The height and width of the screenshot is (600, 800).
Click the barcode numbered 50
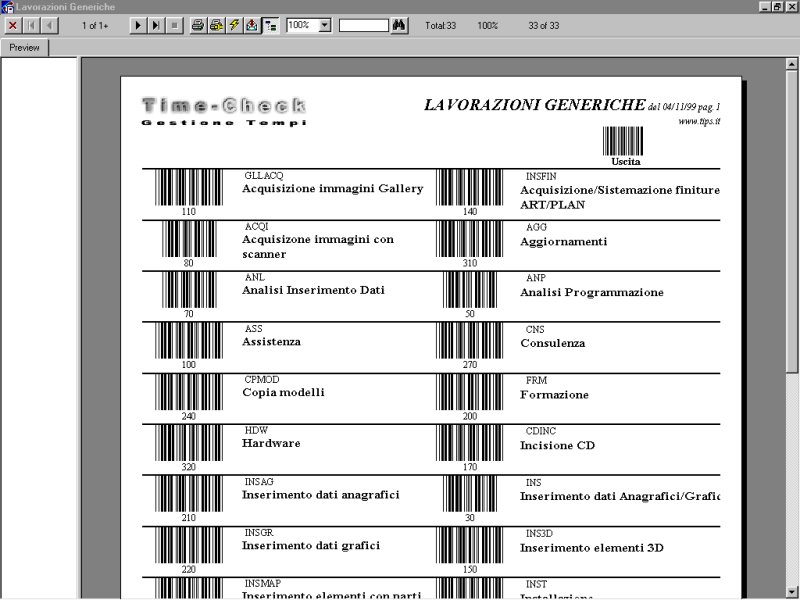click(x=469, y=290)
